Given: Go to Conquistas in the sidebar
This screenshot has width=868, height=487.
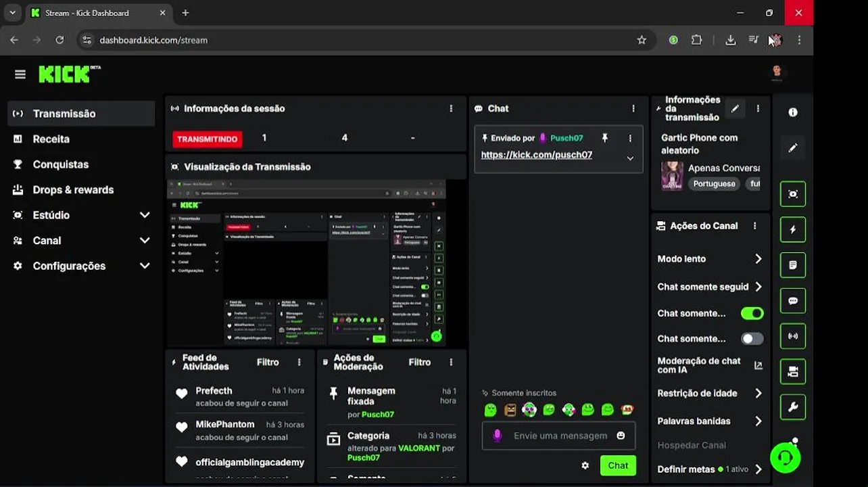Looking at the screenshot, I should [x=81, y=164].
